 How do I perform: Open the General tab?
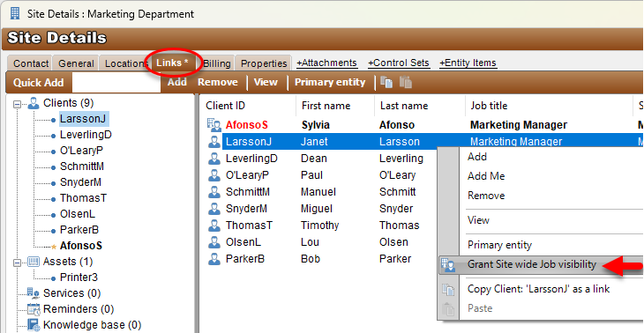tap(76, 63)
